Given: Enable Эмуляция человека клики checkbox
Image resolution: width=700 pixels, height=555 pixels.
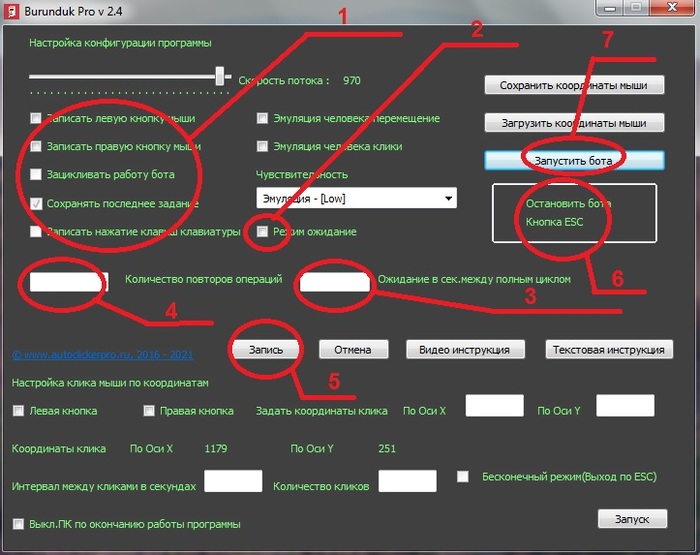Looking at the screenshot, I should coord(262,146).
